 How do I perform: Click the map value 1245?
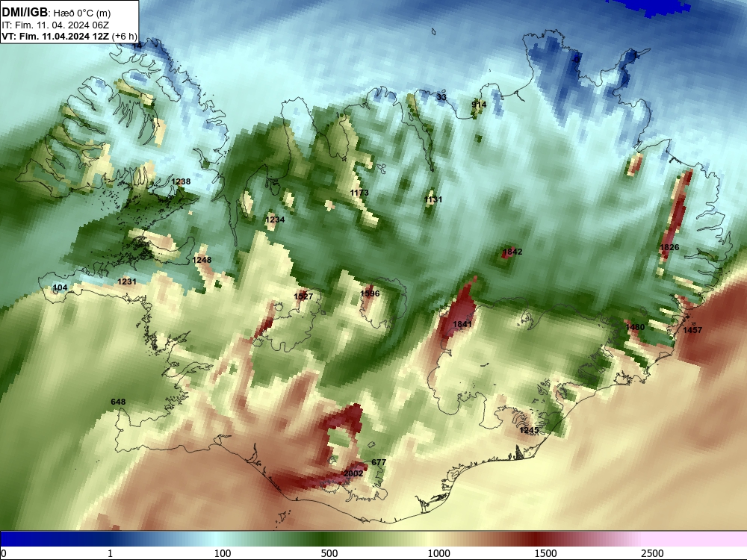point(529,431)
